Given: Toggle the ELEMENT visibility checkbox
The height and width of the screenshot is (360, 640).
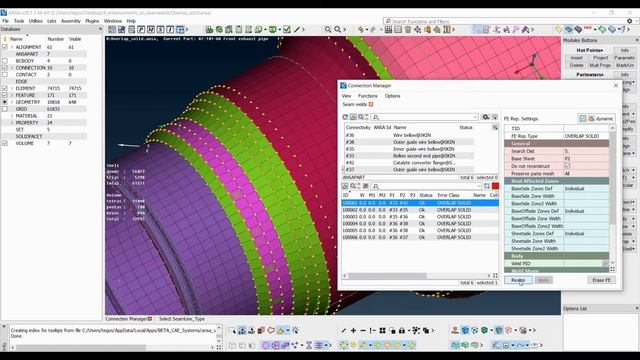Looking at the screenshot, I should pyautogui.click(x=5, y=88).
